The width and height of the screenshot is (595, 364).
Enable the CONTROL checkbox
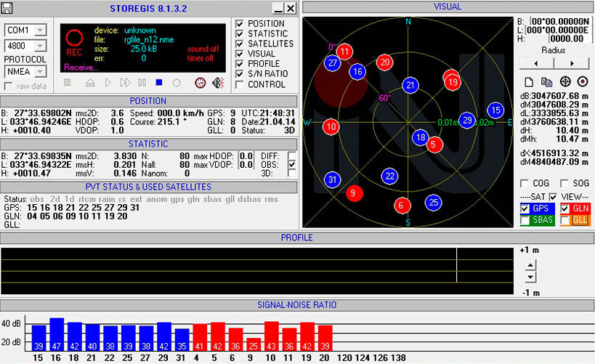pyautogui.click(x=240, y=84)
